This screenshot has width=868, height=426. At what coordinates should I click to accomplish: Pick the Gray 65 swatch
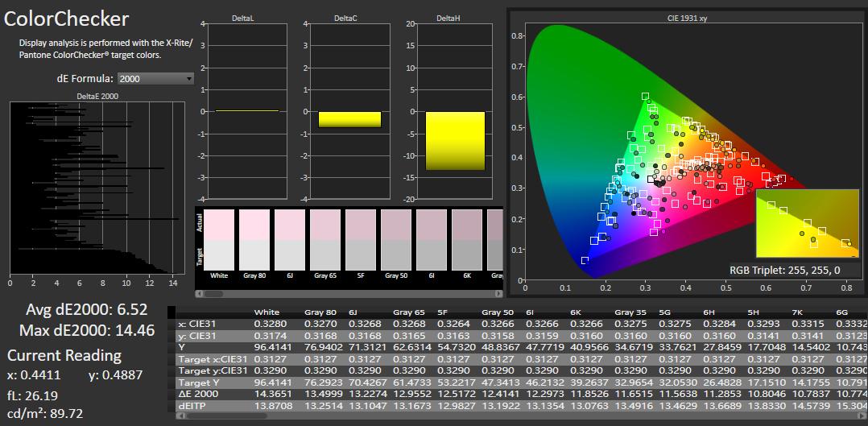(325, 240)
